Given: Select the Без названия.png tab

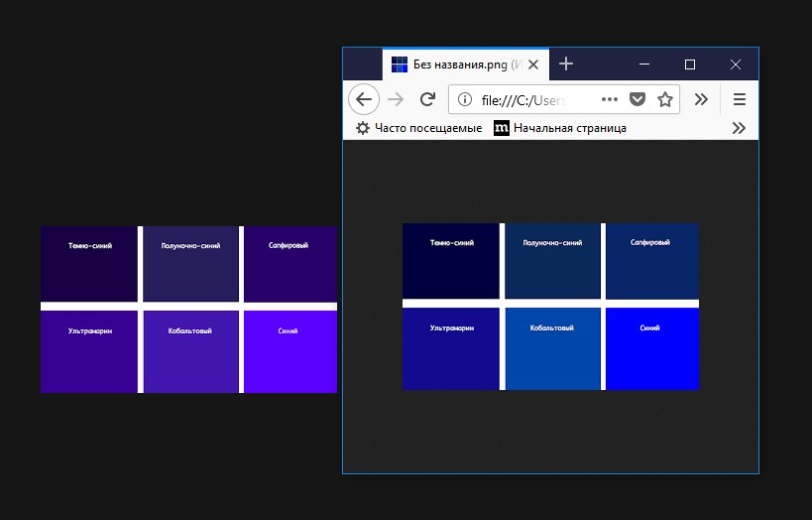Looking at the screenshot, I should (x=466, y=65).
